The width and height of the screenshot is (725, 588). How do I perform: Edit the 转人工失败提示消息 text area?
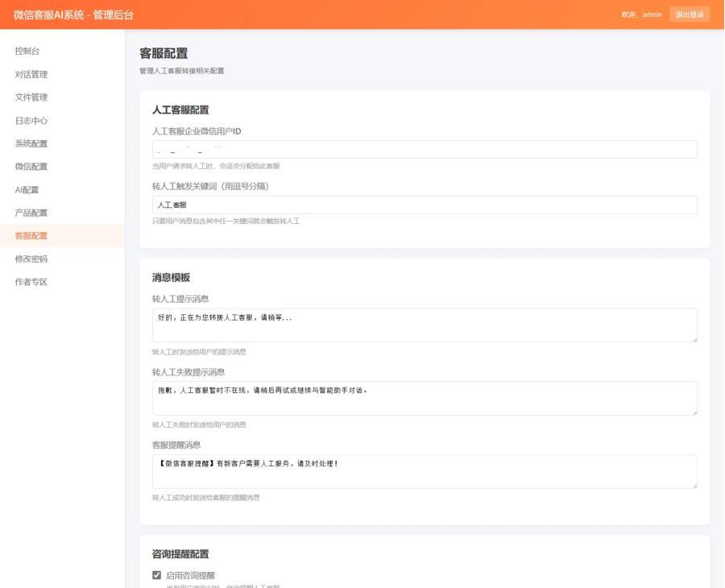coord(425,397)
